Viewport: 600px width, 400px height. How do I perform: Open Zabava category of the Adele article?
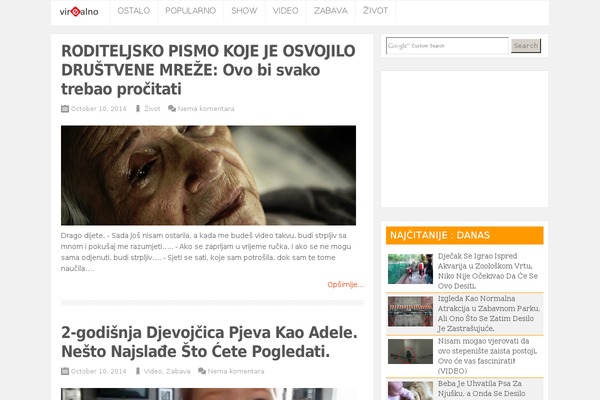178,371
